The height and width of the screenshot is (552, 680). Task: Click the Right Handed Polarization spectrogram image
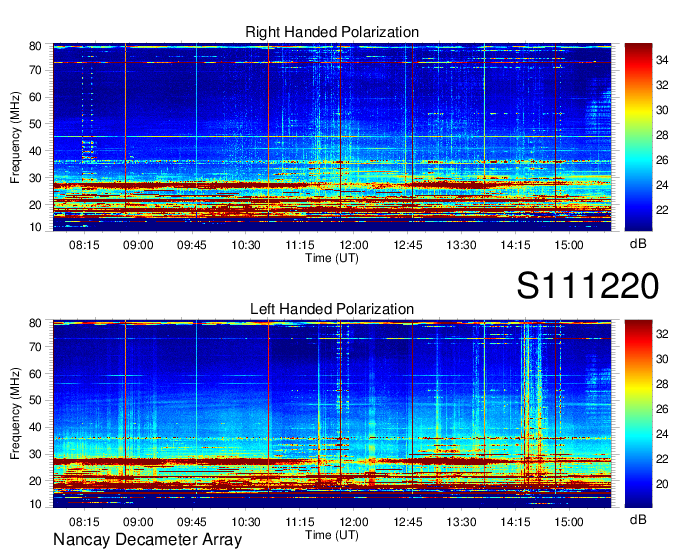[x=332, y=137]
